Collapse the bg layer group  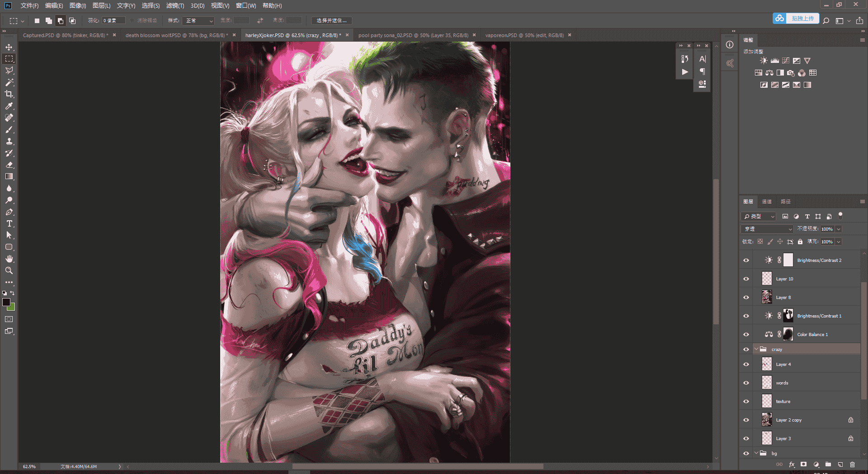click(756, 453)
